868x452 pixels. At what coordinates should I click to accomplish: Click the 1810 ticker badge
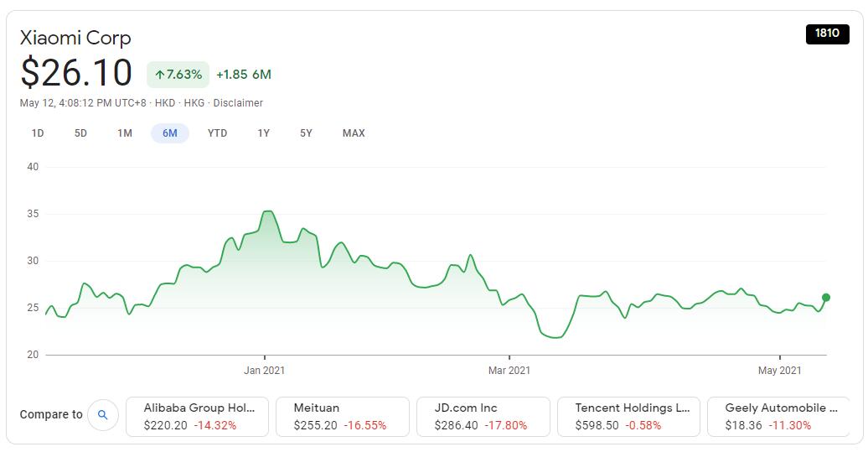coord(827,34)
